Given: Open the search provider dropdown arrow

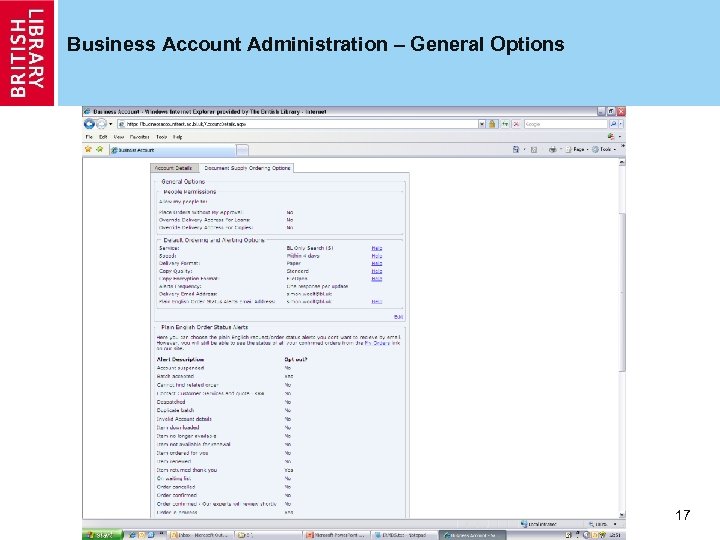Looking at the screenshot, I should point(621,124).
